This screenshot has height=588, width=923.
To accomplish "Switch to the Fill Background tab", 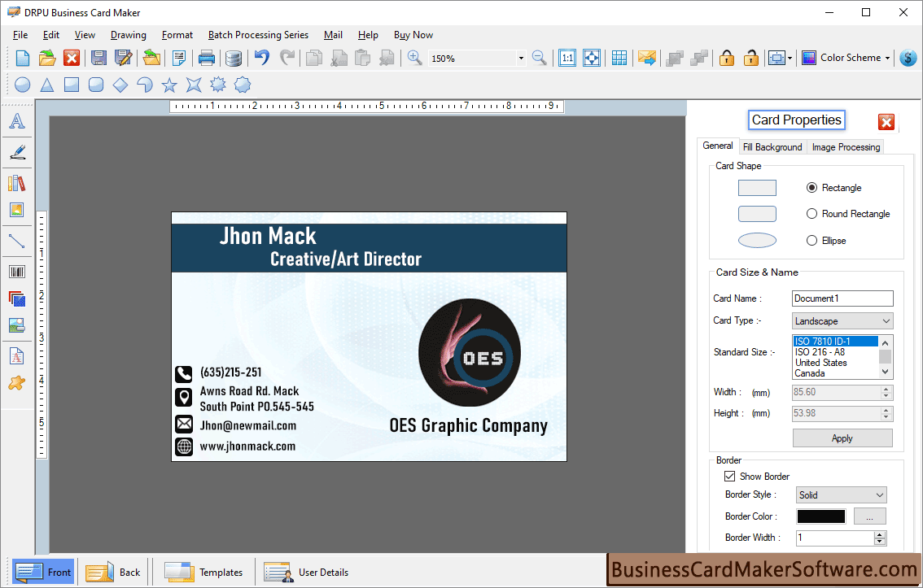I will [772, 147].
